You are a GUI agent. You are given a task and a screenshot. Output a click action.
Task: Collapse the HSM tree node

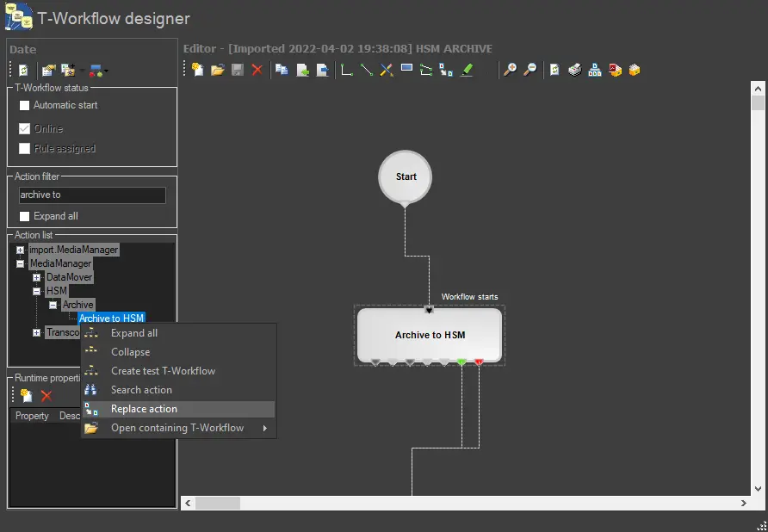pos(37,291)
